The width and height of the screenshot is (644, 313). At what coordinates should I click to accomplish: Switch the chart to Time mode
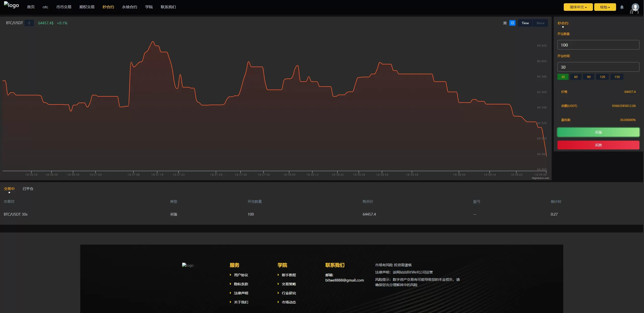tap(525, 23)
